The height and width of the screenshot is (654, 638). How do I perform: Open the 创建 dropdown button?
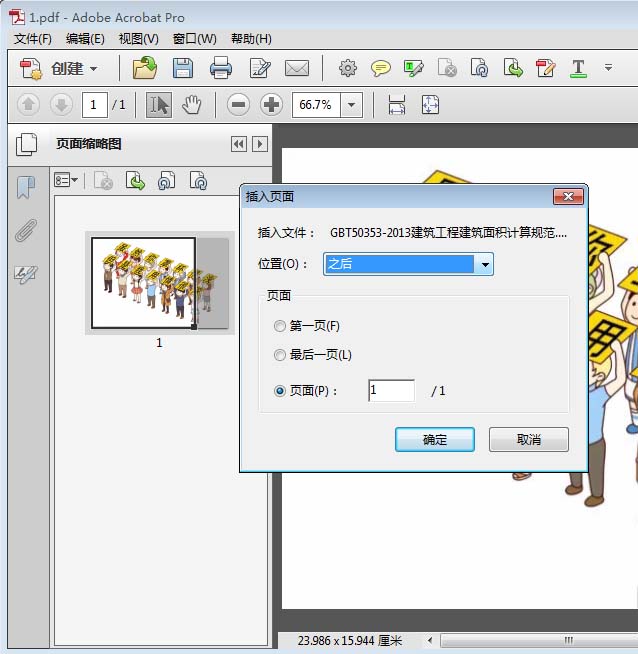tap(62, 69)
